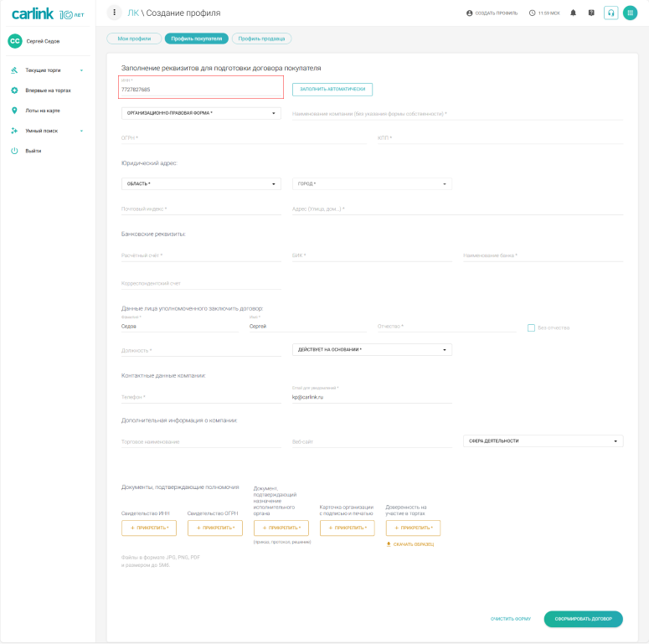Open the Организационно-правовая форма dropdown
The height and width of the screenshot is (644, 649).
tap(201, 113)
